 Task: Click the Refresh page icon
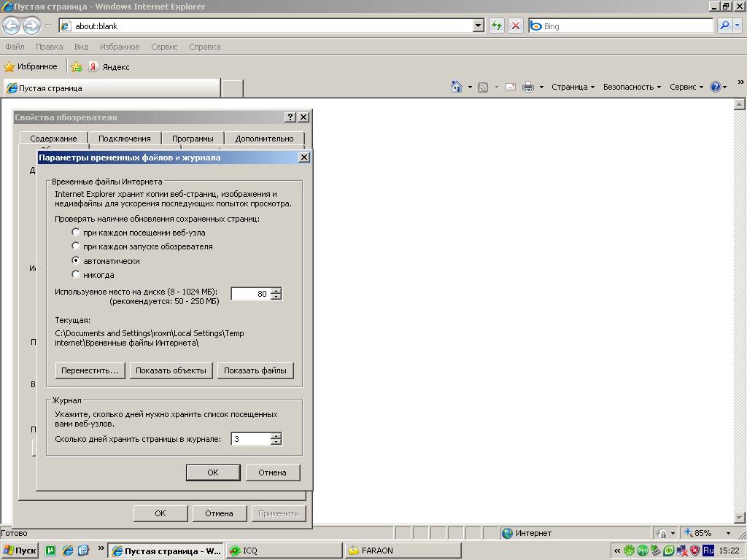click(496, 26)
